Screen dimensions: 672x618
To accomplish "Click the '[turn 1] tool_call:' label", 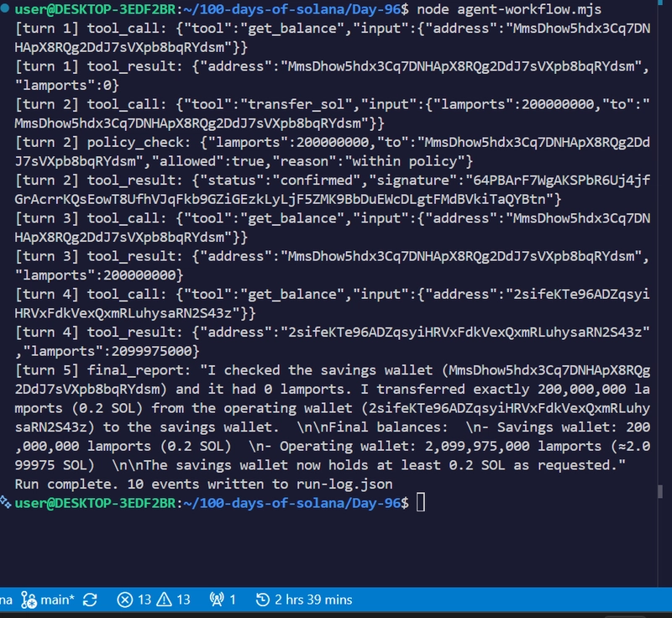I will (x=91, y=29).
